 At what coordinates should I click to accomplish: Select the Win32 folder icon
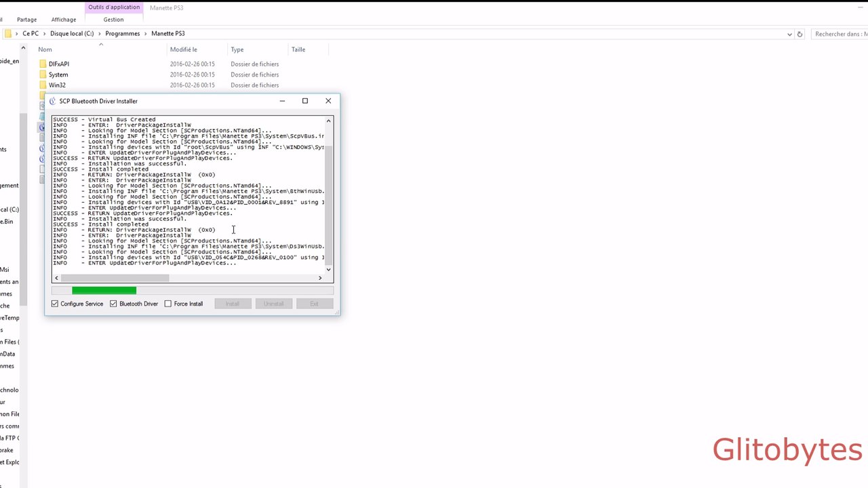coord(43,85)
